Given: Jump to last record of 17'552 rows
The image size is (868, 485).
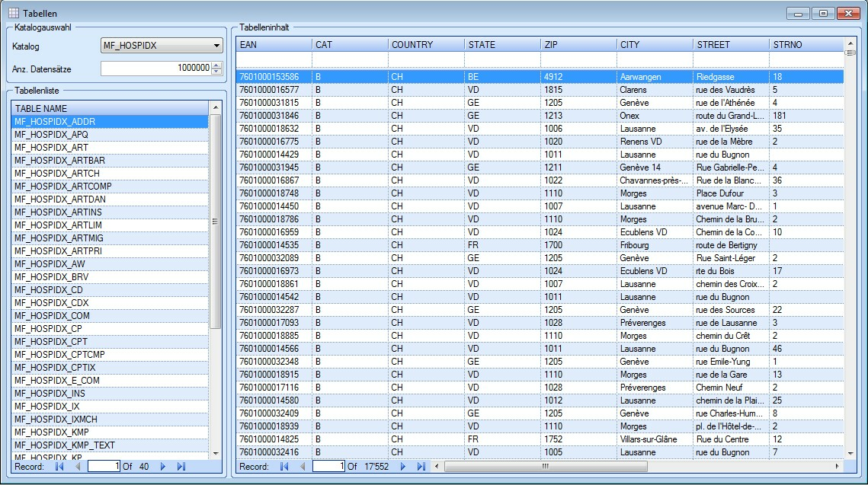Looking at the screenshot, I should (x=421, y=466).
